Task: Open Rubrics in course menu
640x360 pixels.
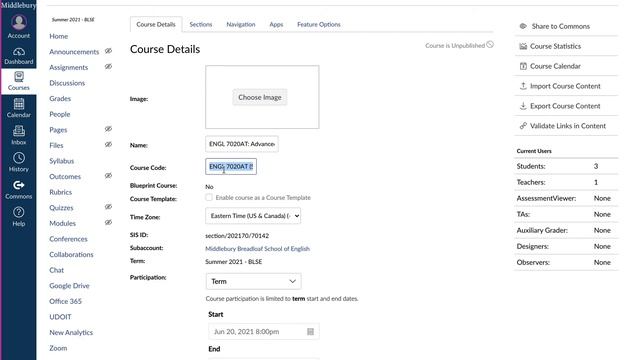Action: pyautogui.click(x=60, y=192)
